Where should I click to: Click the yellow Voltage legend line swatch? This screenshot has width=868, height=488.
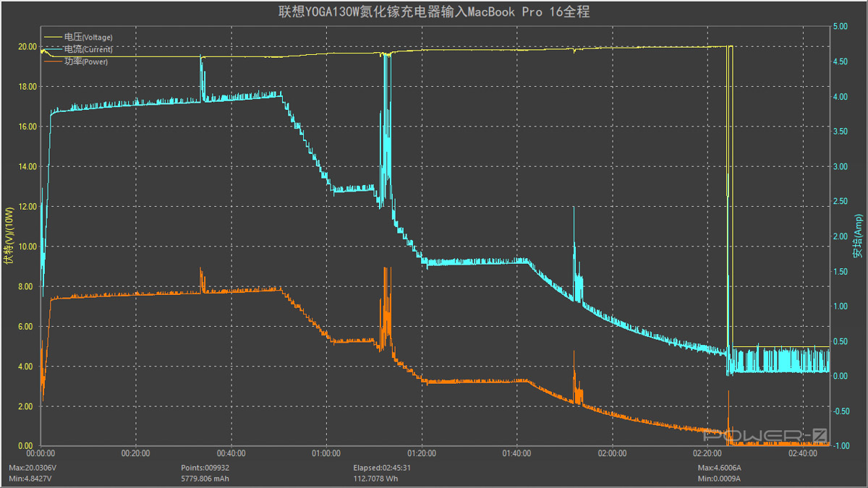click(53, 37)
